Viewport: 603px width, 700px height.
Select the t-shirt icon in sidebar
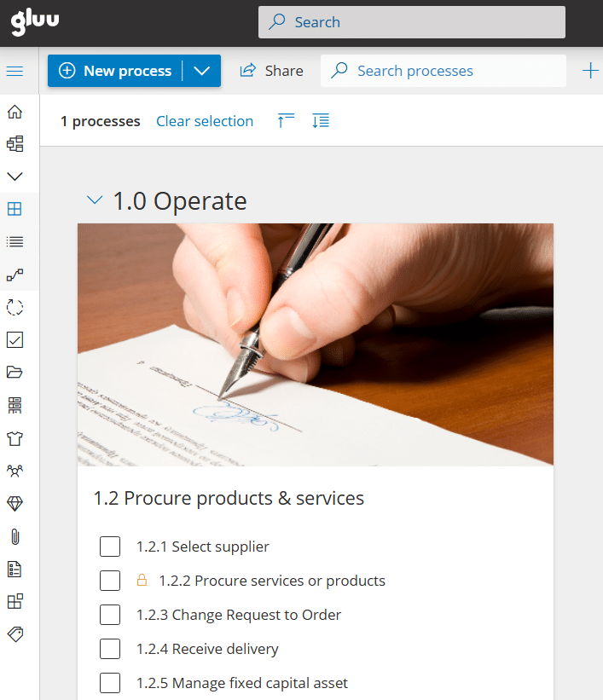click(14, 439)
